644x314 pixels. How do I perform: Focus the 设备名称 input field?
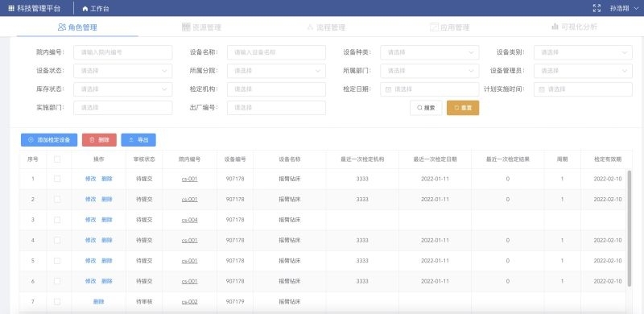[x=276, y=52]
